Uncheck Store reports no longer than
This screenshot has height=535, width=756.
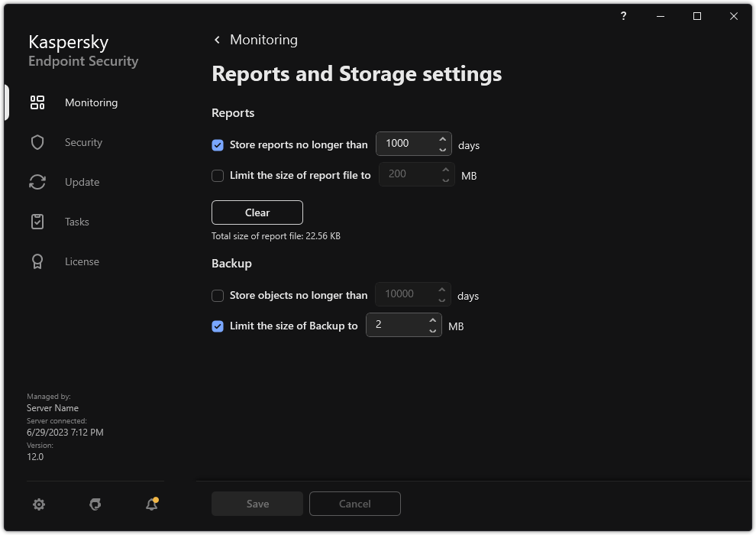click(218, 144)
